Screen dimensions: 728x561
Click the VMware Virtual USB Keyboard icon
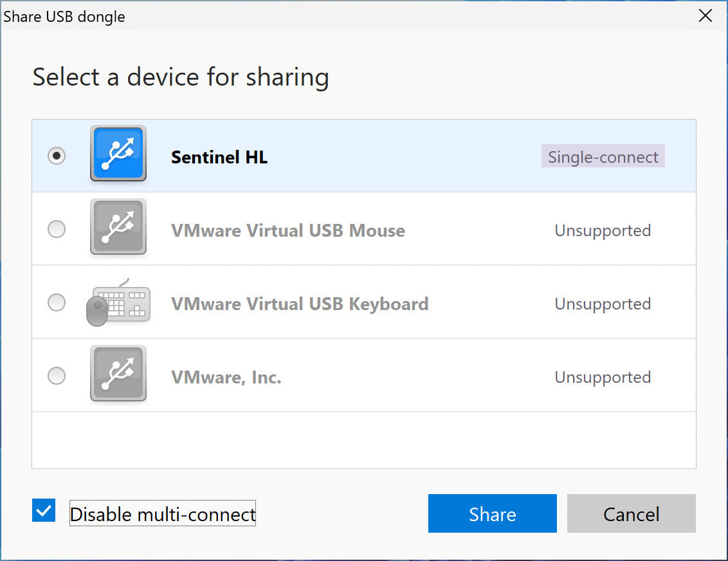click(118, 302)
